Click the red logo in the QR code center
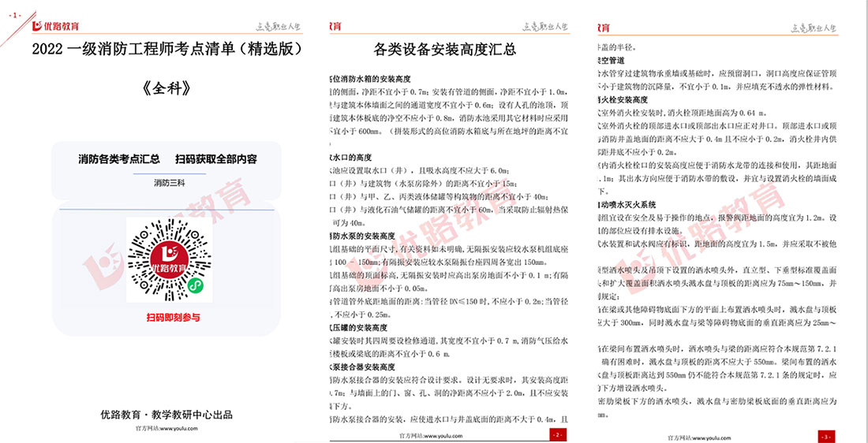Image resolution: width=868 pixels, height=443 pixels. click(167, 259)
